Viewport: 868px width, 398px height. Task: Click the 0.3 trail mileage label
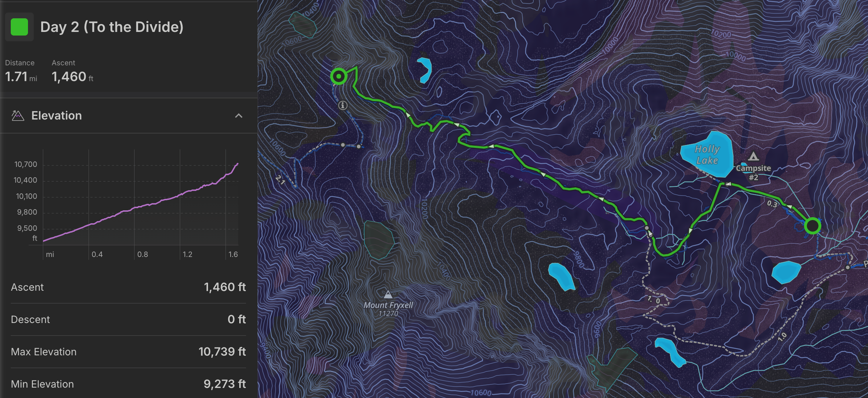[772, 204]
